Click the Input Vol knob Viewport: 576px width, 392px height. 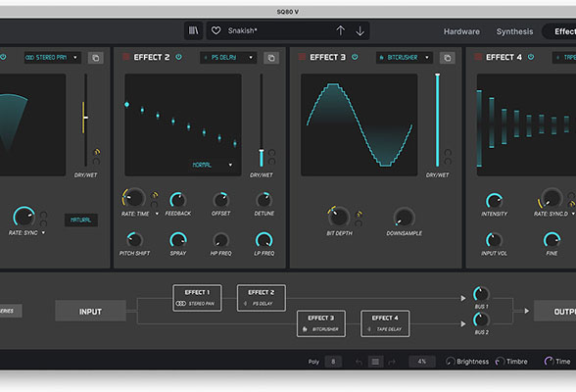[494, 240]
